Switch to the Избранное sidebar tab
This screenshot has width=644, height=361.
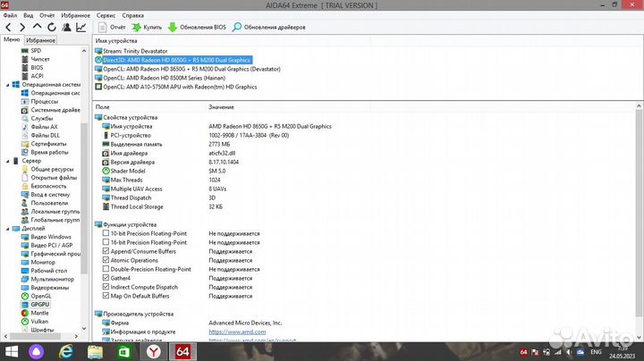40,40
